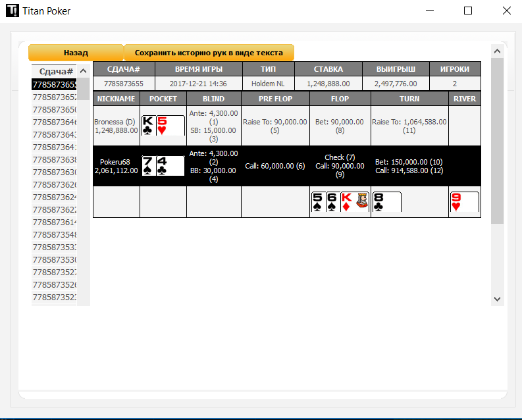Click the ВЫИГРЫШ column header

point(396,69)
